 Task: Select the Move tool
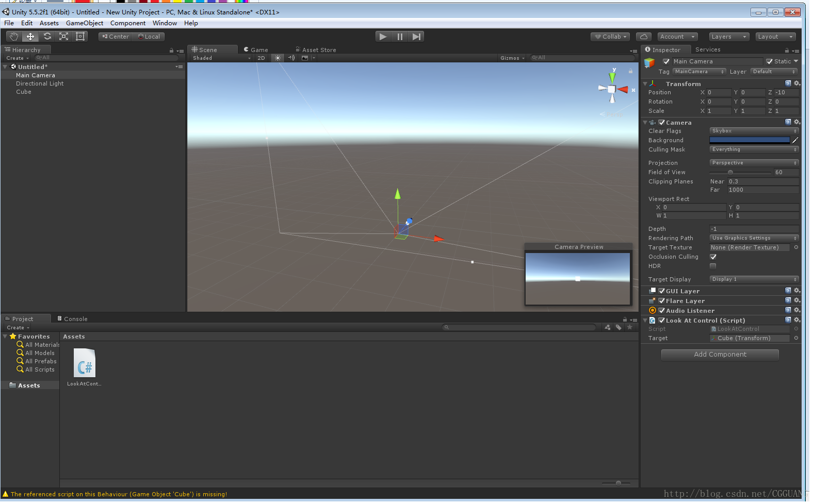(x=30, y=37)
